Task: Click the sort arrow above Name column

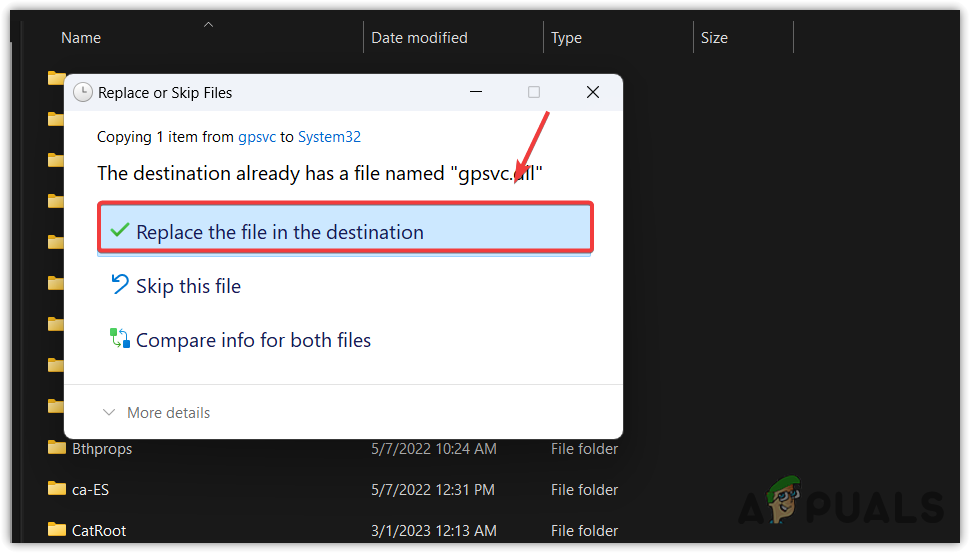Action: point(208,25)
